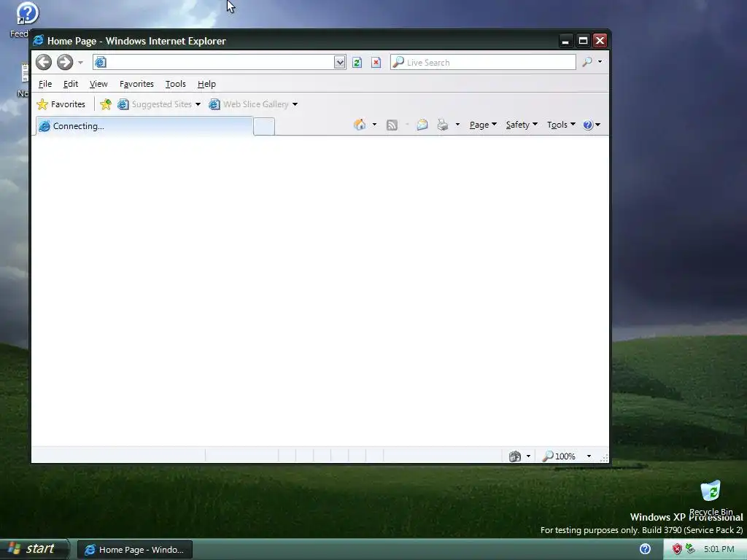Open the Recent Pages dropdown arrow
Image resolution: width=747 pixels, height=560 pixels.
tap(80, 63)
